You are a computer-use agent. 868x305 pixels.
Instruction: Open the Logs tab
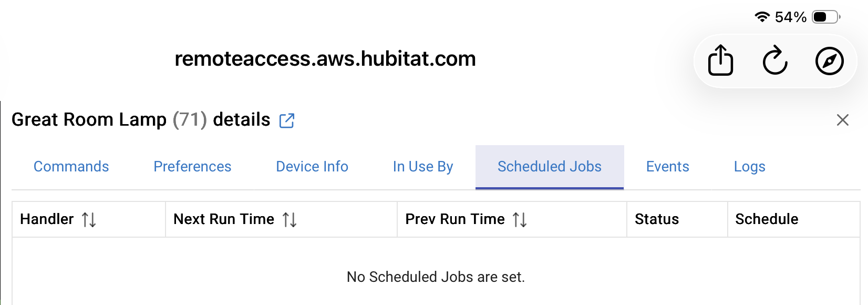pos(749,167)
